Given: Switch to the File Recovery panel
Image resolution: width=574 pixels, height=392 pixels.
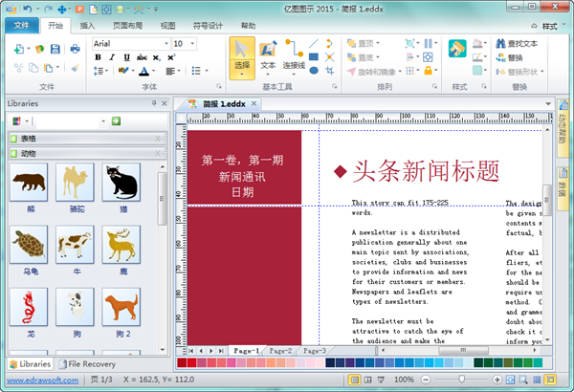Looking at the screenshot, I should tap(87, 364).
